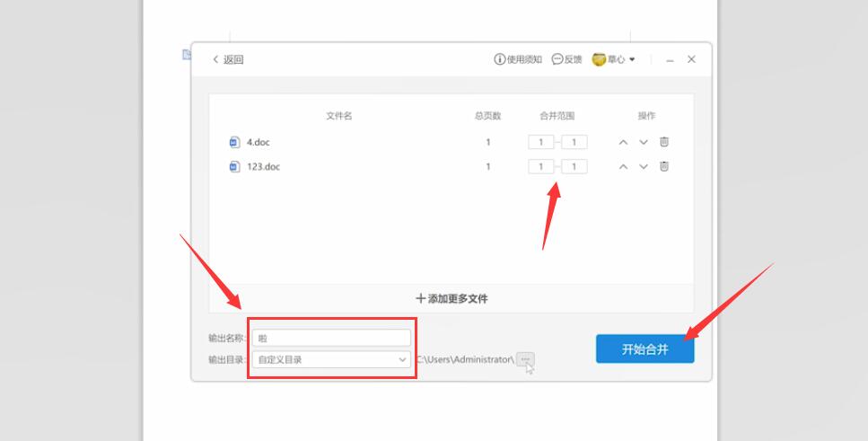Click the 输出名称 output name field
The image size is (868, 441).
pos(331,338)
